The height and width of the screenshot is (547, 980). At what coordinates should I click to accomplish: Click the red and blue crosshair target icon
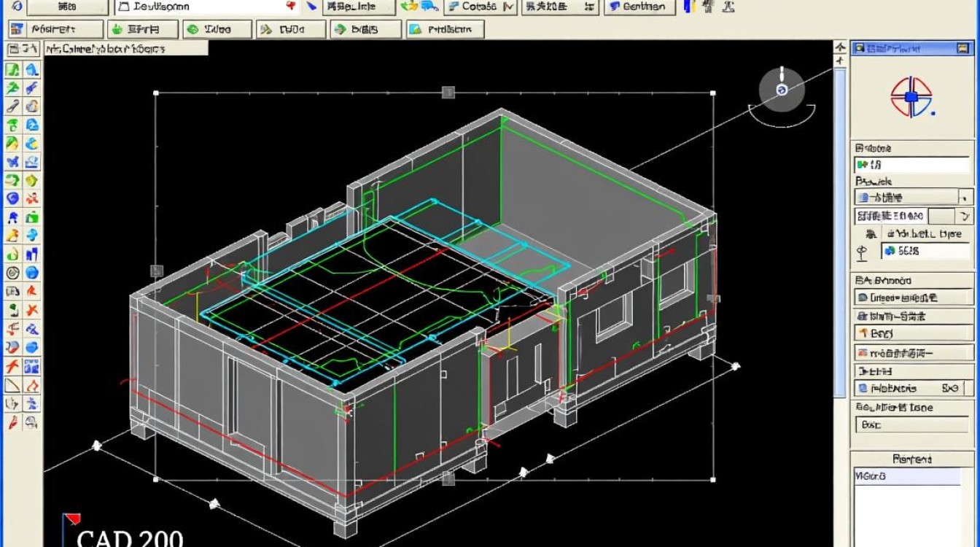pos(911,97)
